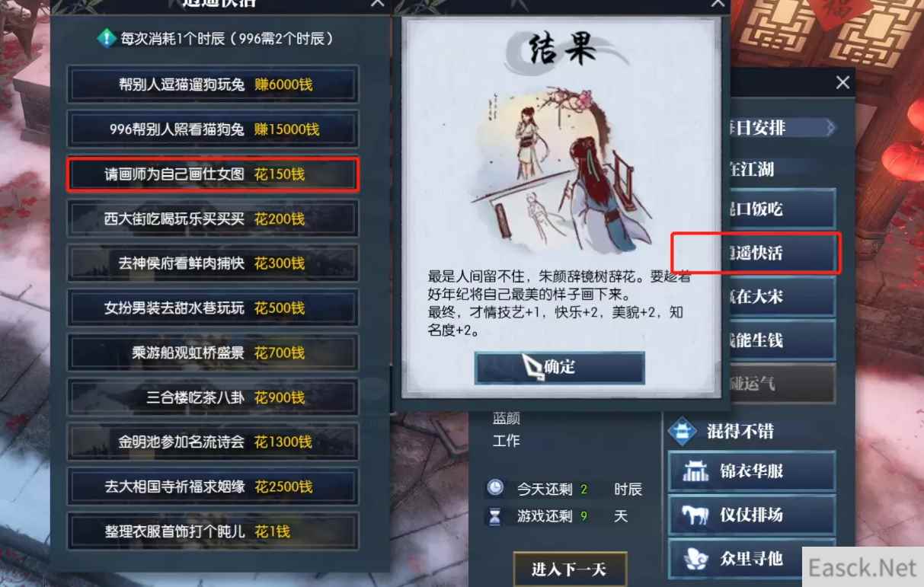Screen dimensions: 924x587
Task: Click the pavilion icon next to 混得不错
Action: (x=683, y=432)
